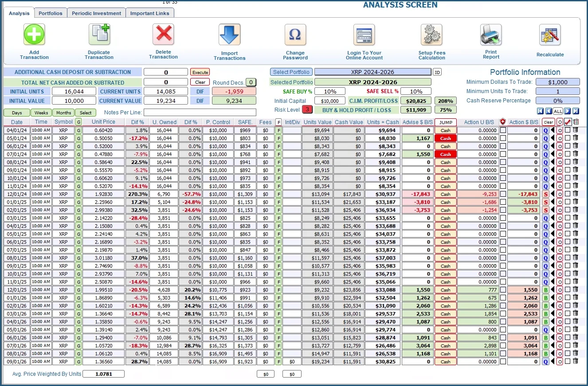Click the red Cash button in the 07/01/24 row
This screenshot has height=386, width=588.
(x=446, y=154)
